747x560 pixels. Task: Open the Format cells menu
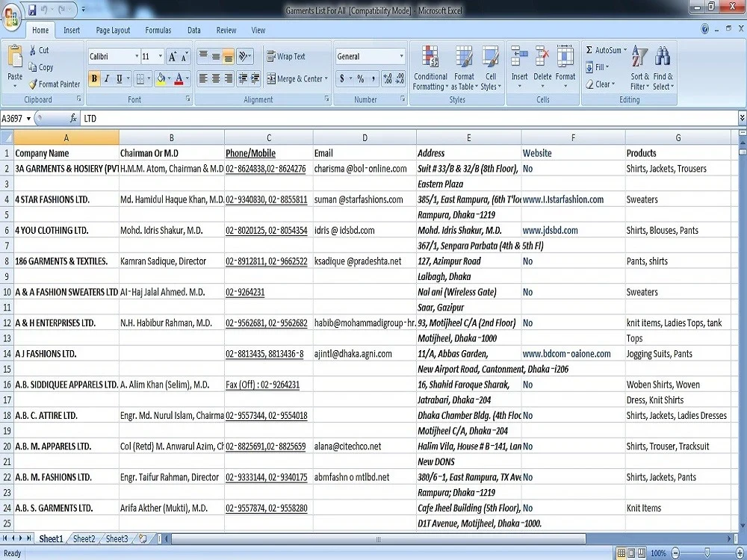(565, 68)
